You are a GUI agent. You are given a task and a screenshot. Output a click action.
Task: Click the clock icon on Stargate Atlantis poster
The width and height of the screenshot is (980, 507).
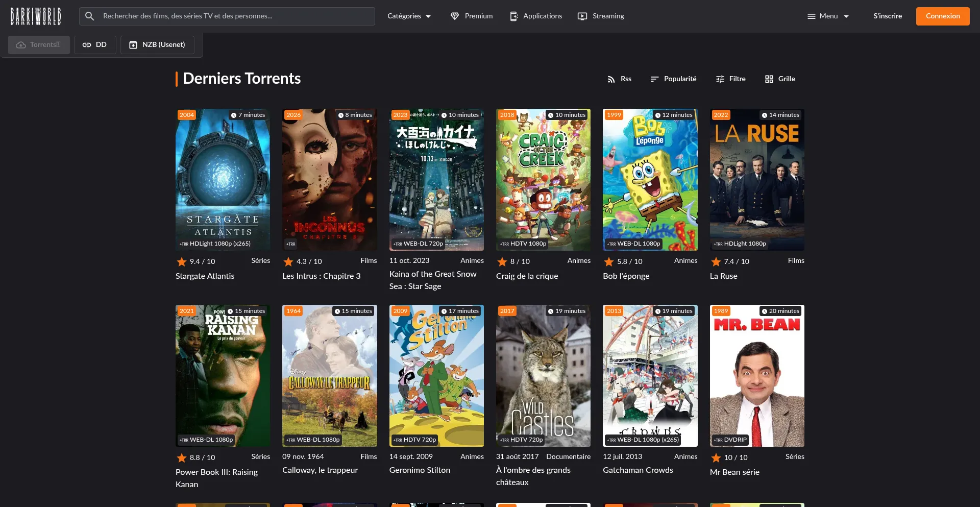[x=234, y=115]
